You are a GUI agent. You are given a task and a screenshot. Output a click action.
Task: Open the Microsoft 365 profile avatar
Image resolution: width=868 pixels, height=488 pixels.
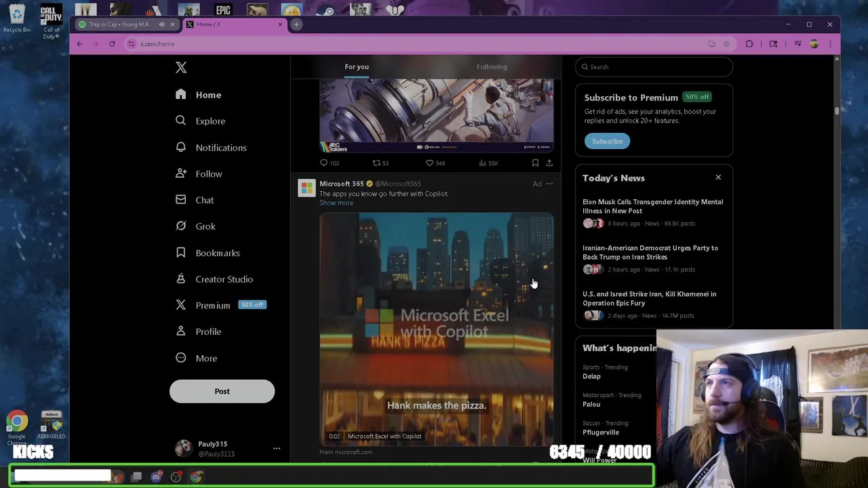[x=307, y=188]
